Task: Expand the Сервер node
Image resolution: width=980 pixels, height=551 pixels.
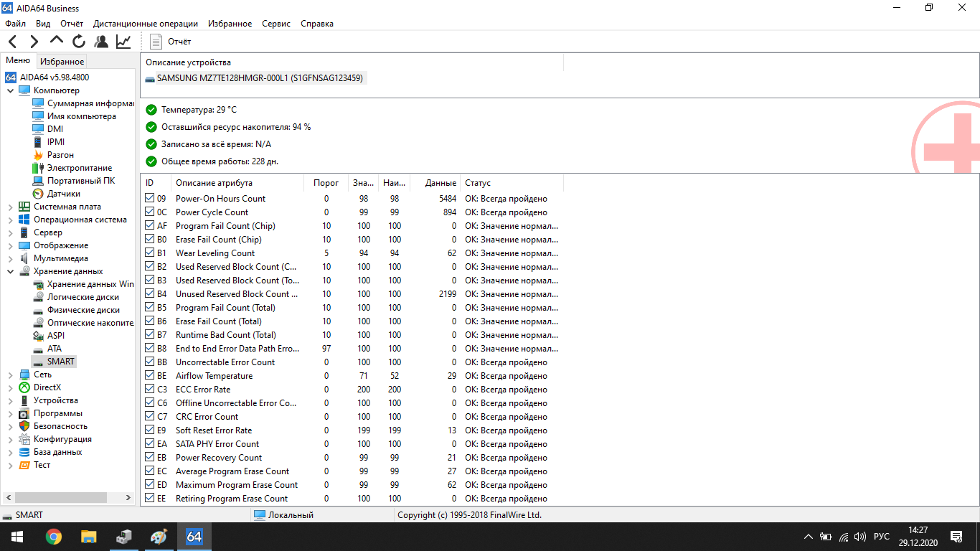Action: pyautogui.click(x=10, y=232)
